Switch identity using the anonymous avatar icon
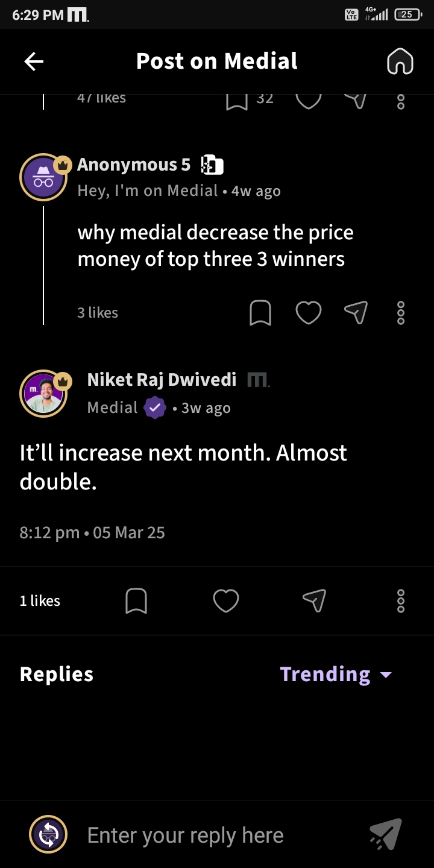 [48, 835]
